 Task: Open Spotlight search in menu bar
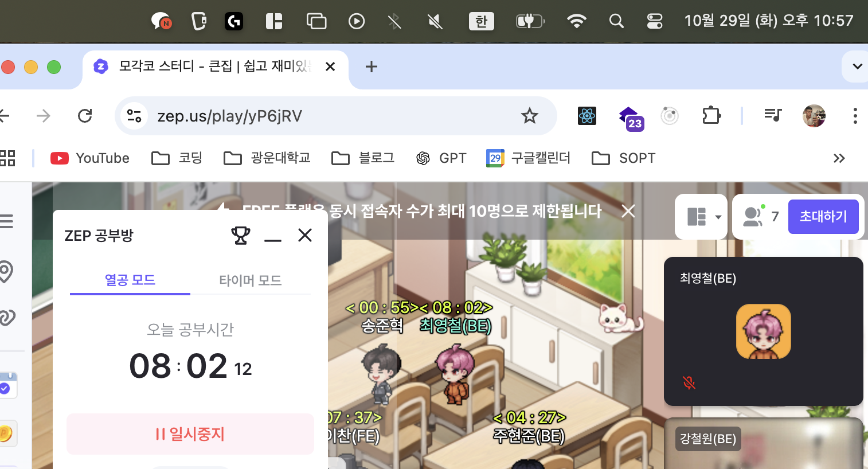point(616,22)
